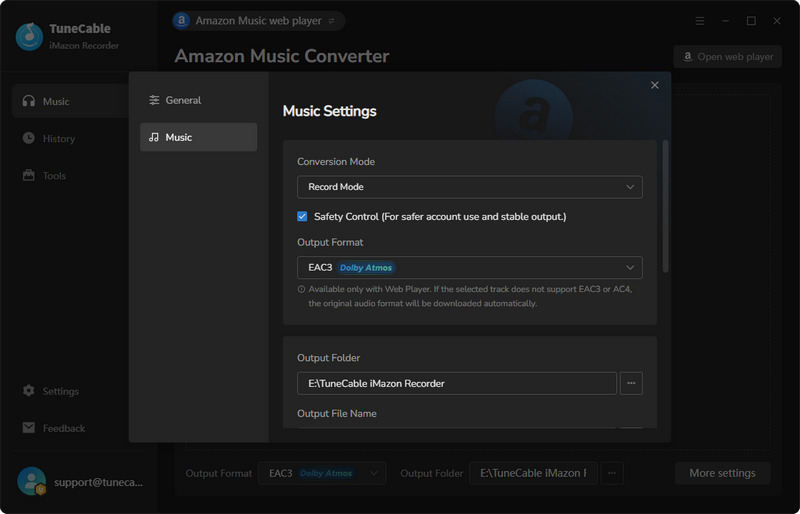
Task: Click the More settings button
Action: click(722, 473)
